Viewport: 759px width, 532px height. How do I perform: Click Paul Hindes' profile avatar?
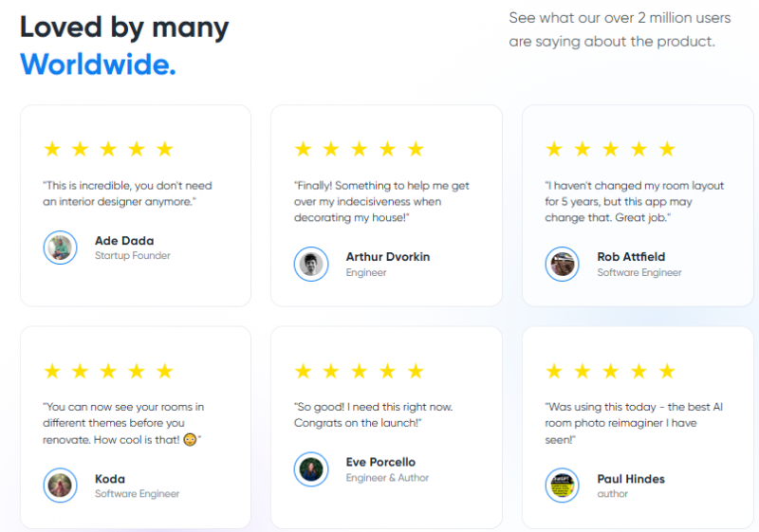tap(562, 486)
